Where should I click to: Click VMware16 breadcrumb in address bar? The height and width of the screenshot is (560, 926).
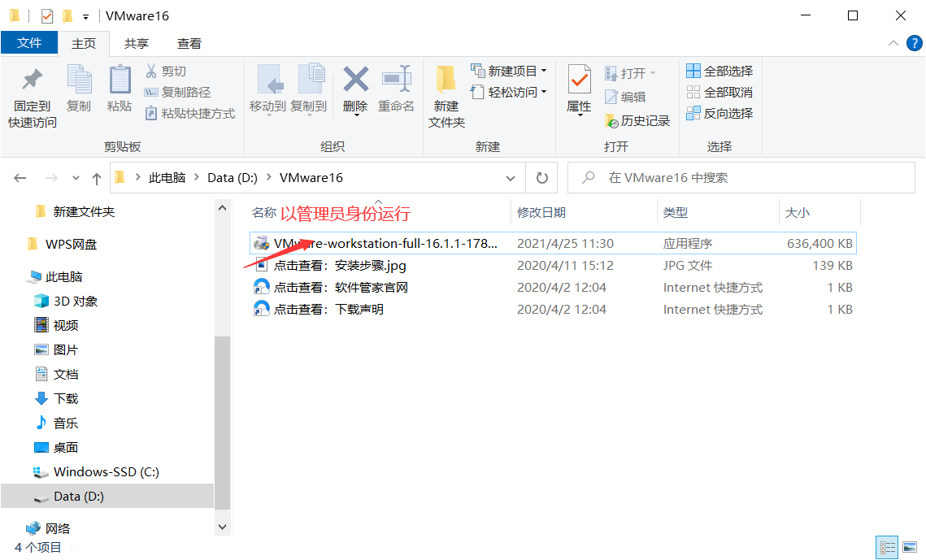pos(311,178)
